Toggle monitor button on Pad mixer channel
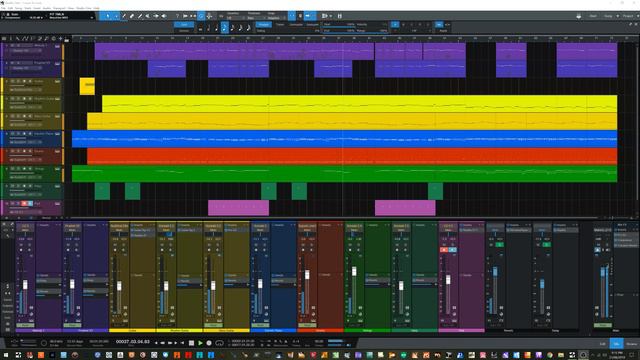Screen dimensions: 640x360 coord(452,249)
